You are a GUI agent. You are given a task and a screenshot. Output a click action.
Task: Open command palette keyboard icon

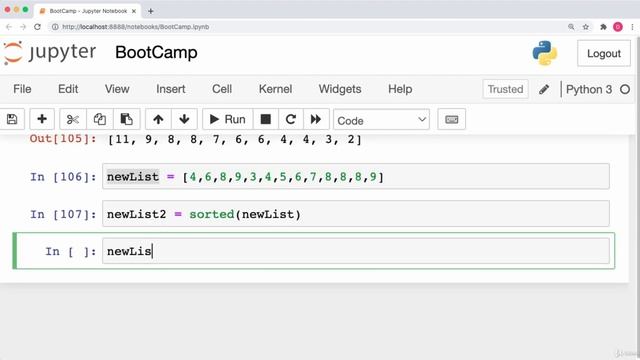click(451, 119)
